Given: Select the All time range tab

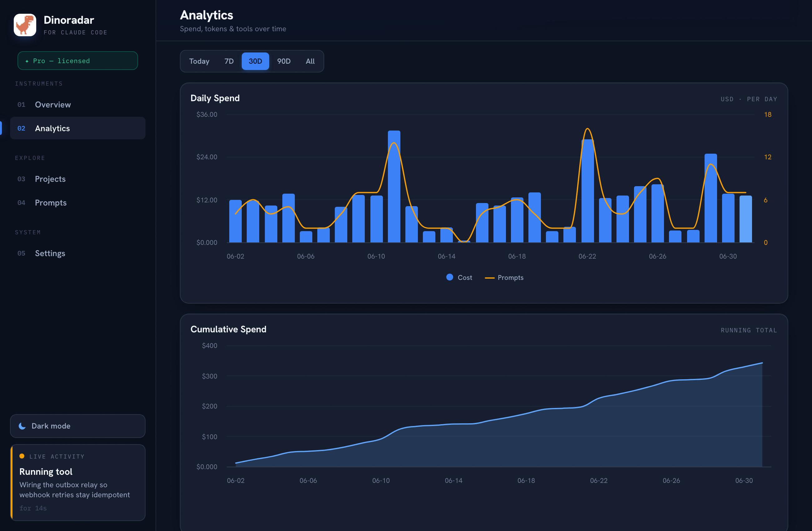Looking at the screenshot, I should 310,61.
